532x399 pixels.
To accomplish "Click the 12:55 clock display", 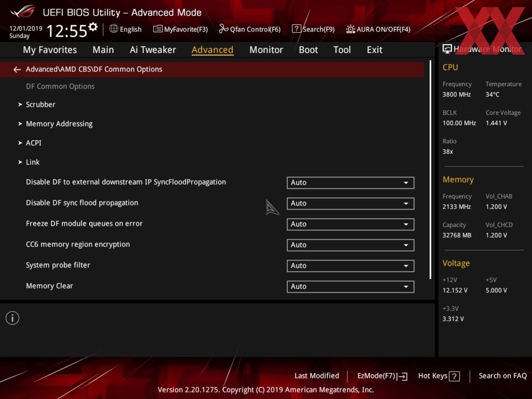I will point(67,31).
